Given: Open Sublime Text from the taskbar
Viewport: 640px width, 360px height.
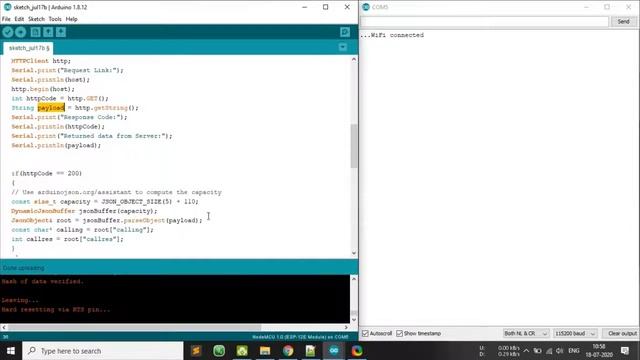Looking at the screenshot, I should tap(196, 351).
